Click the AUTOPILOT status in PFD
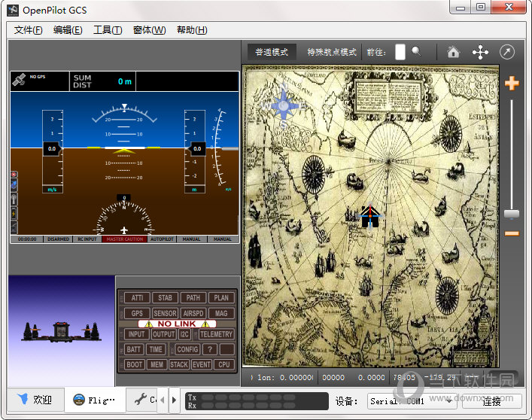The width and height of the screenshot is (532, 420). 162,239
